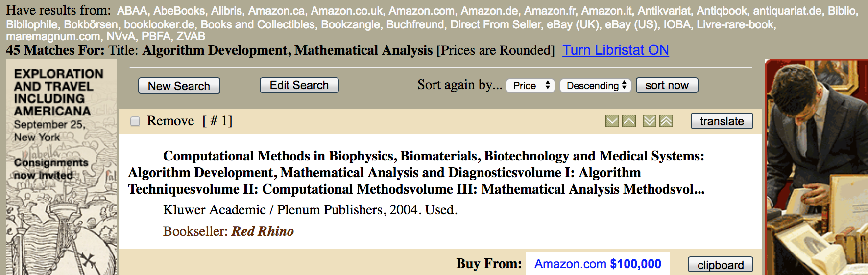Click the New Search button
The image size is (868, 275).
tap(179, 86)
